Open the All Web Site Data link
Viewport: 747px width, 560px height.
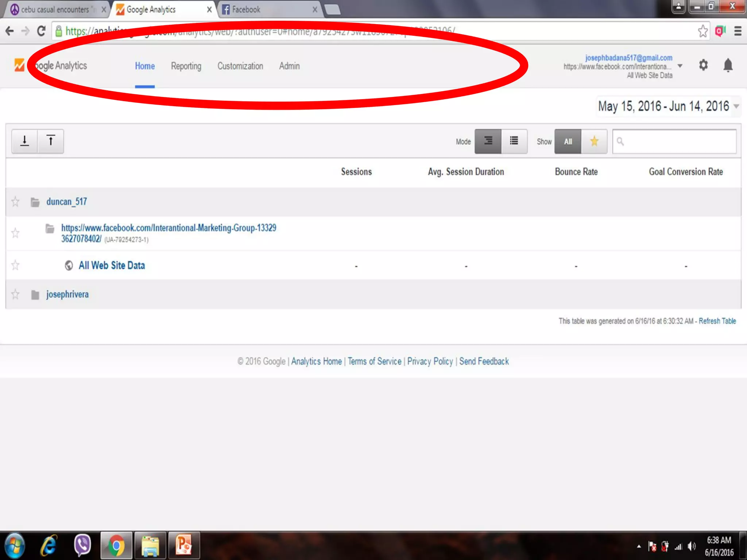pos(112,265)
